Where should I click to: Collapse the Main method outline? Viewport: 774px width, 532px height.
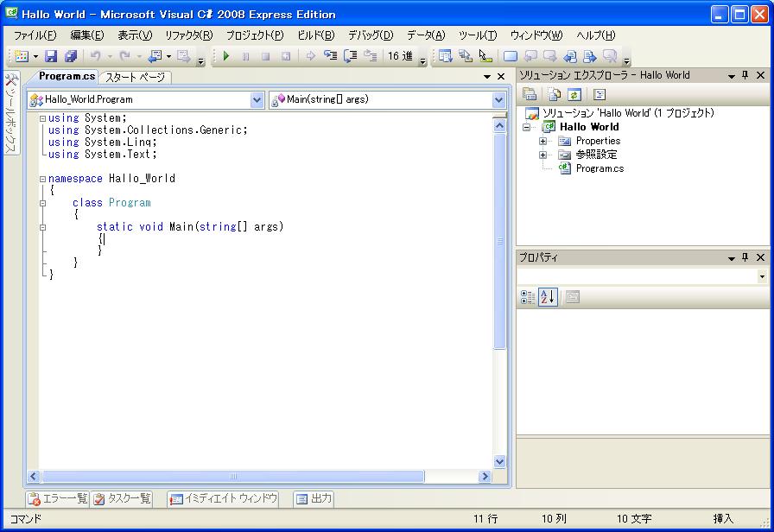(x=43, y=227)
